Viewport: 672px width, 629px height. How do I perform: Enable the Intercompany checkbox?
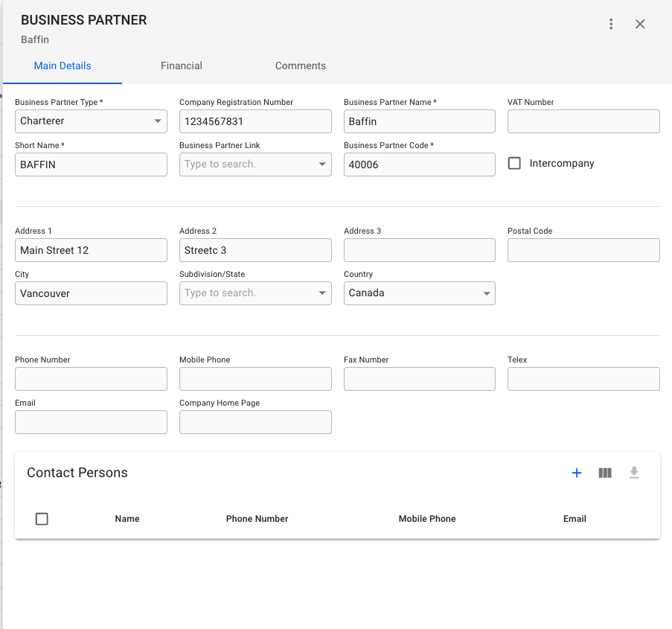click(x=514, y=163)
